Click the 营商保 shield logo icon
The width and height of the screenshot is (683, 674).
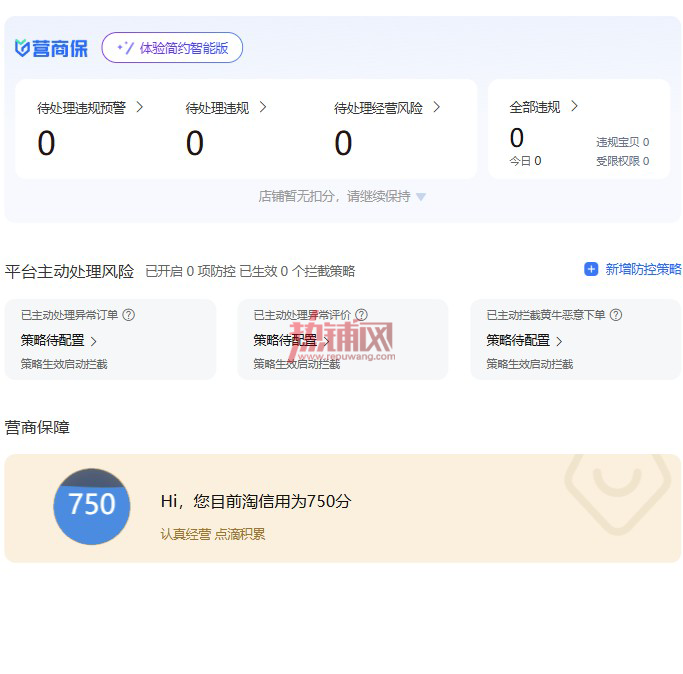coord(22,48)
